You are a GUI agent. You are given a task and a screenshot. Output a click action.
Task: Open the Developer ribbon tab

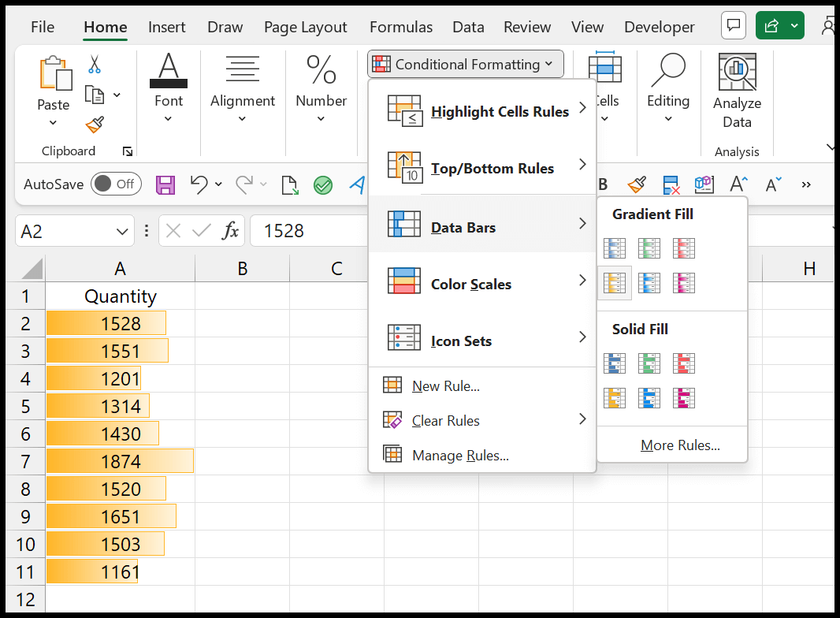point(660,26)
